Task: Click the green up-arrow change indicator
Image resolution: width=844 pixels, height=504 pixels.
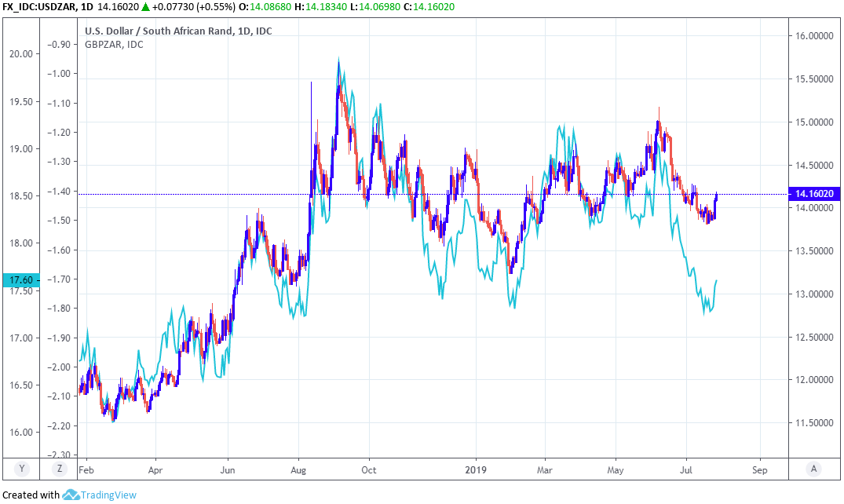Action: [145, 7]
